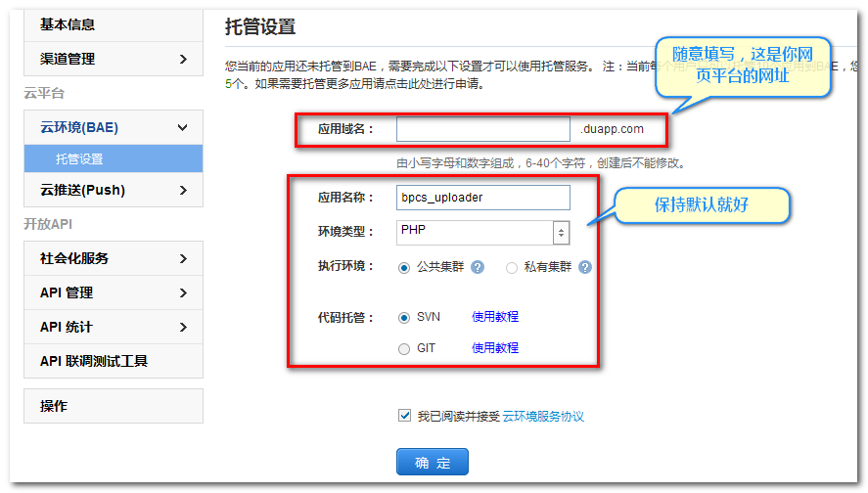Select 托管设置 submenu item
This screenshot has height=493, width=868.
[114, 158]
